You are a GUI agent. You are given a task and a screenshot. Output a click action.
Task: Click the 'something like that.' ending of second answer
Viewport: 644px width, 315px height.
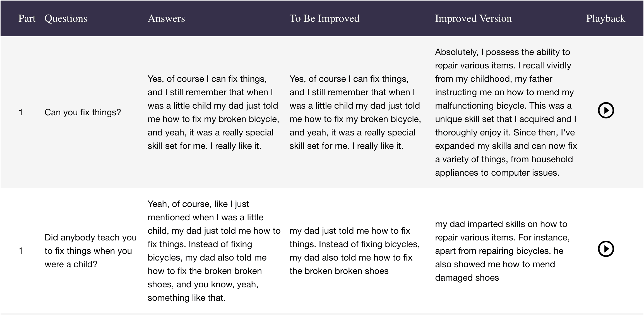point(186,298)
